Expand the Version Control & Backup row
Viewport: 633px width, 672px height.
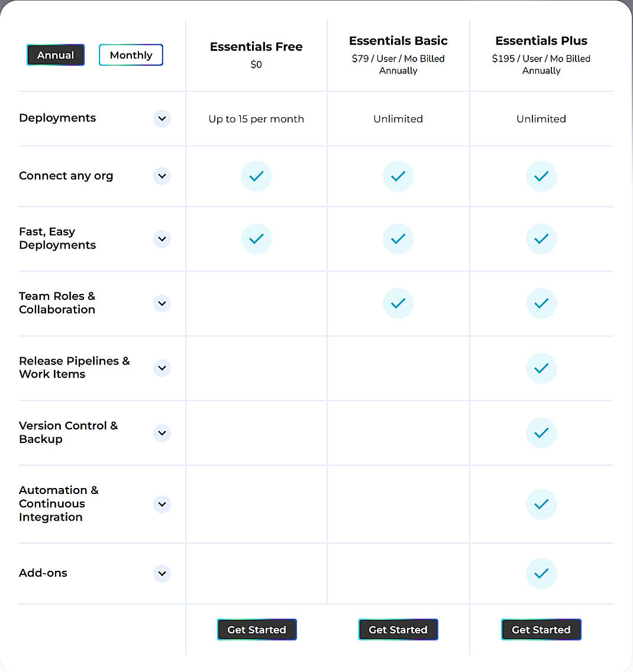coord(162,433)
